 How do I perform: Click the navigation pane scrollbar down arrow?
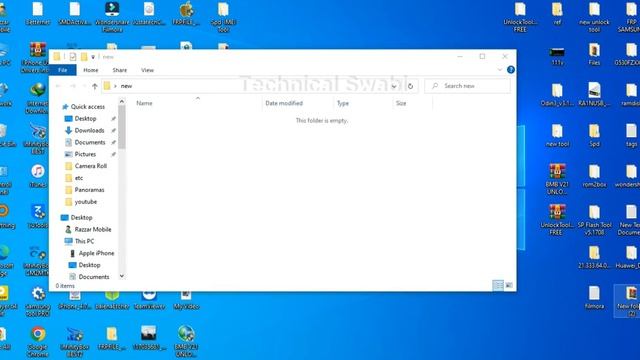coord(122,276)
